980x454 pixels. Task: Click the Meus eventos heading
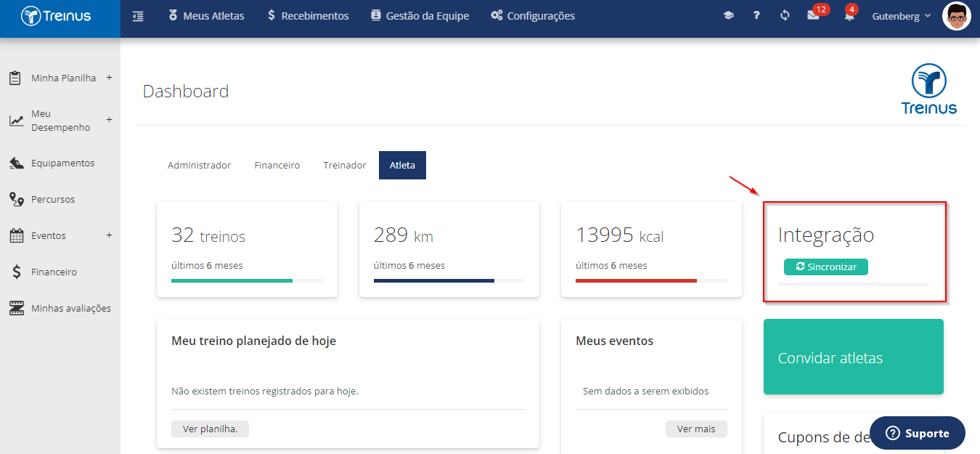(614, 341)
